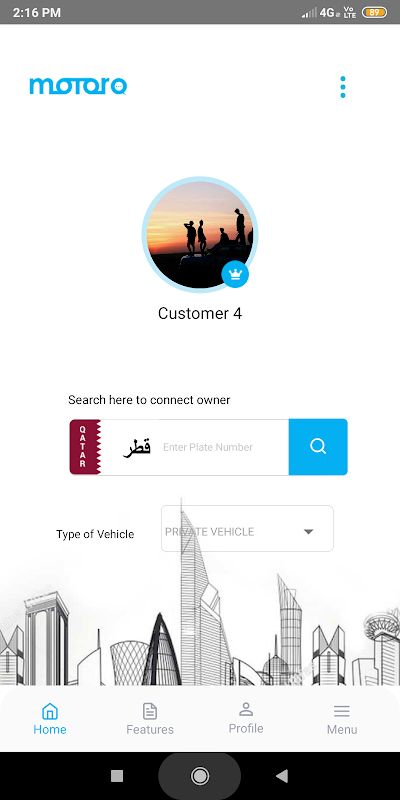Select the Profile person icon
This screenshot has width=400, height=800.
(246, 709)
